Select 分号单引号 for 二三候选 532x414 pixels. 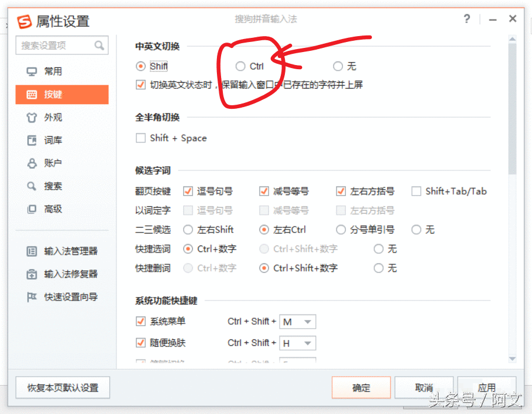[341, 229]
